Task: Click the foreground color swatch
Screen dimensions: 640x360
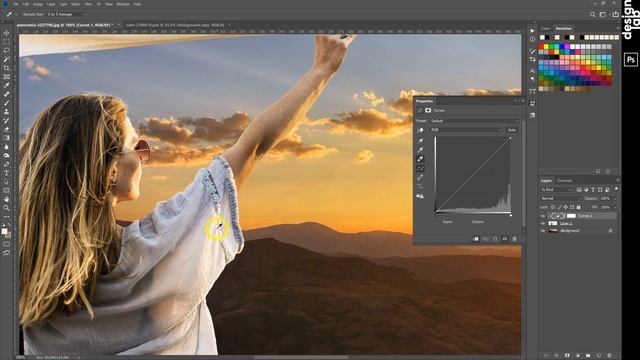Action: 4,231
